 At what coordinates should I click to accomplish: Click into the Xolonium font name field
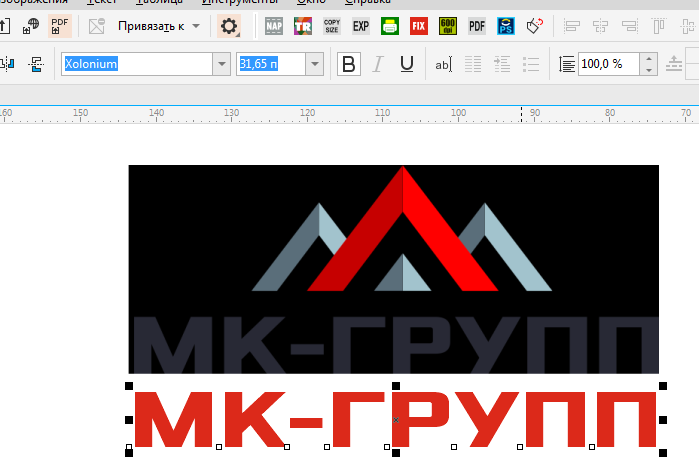(137, 64)
